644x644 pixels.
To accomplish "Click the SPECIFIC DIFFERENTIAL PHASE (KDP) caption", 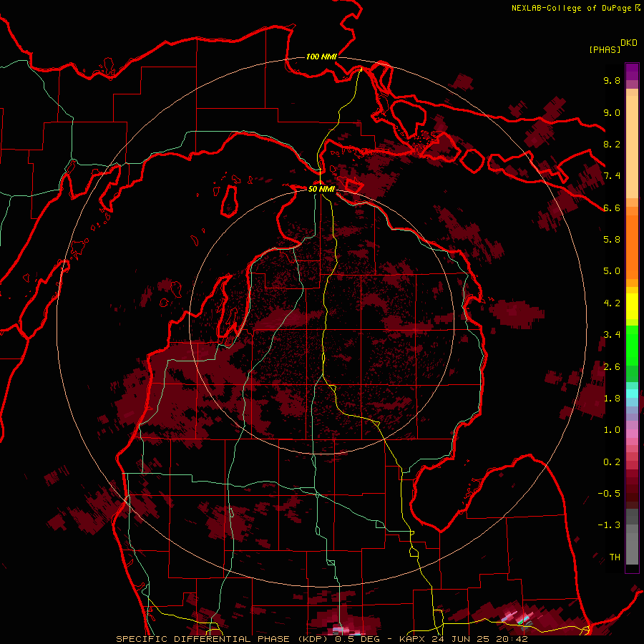I will (223, 639).
